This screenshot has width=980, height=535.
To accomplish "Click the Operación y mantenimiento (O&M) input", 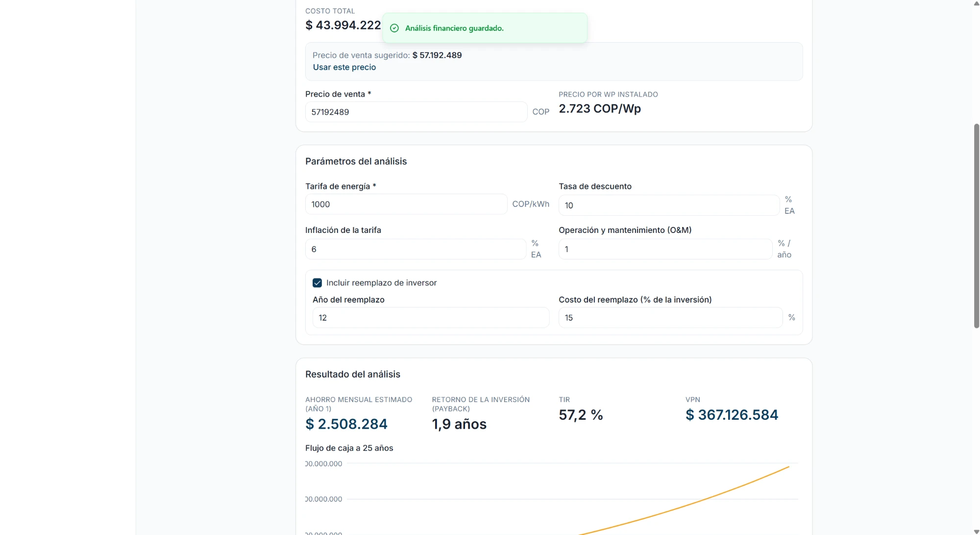I will [665, 249].
